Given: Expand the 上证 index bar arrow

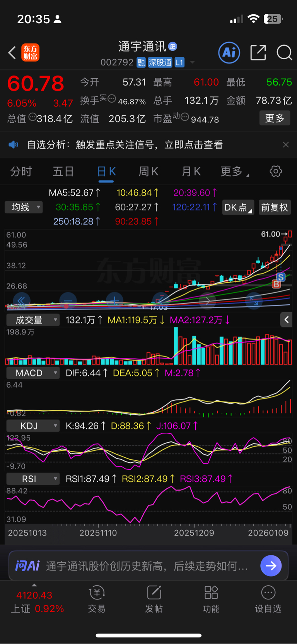Looking at the screenshot, I should [34, 585].
